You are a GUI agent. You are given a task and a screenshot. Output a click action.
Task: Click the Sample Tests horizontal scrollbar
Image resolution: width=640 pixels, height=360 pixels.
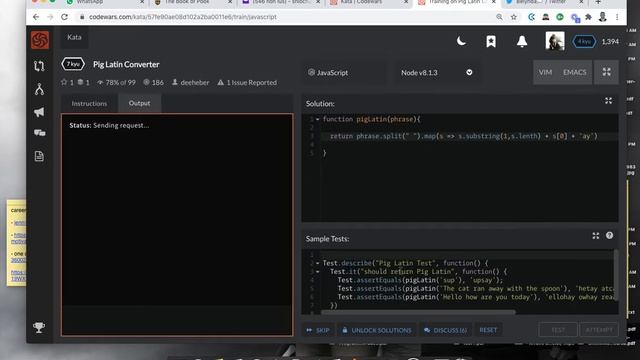point(418,312)
